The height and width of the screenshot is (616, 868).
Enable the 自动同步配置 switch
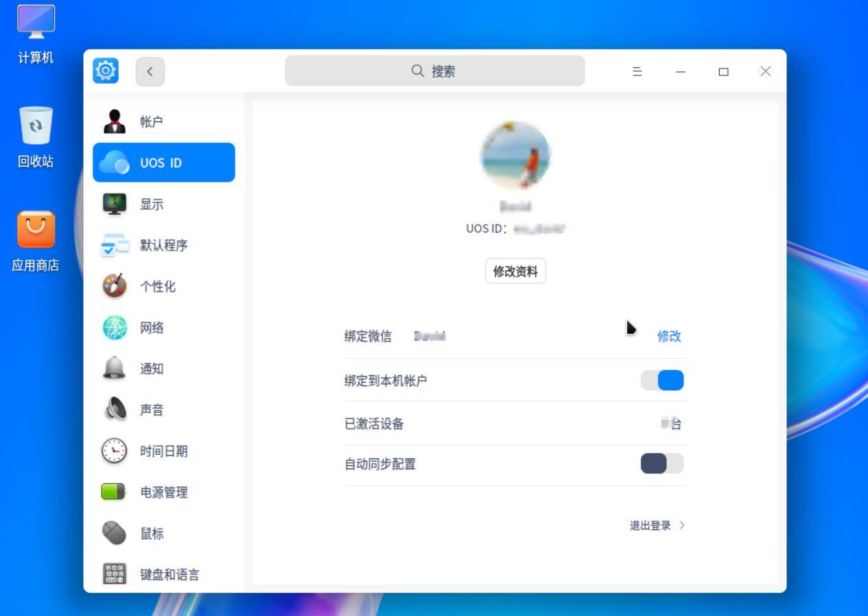pyautogui.click(x=662, y=464)
